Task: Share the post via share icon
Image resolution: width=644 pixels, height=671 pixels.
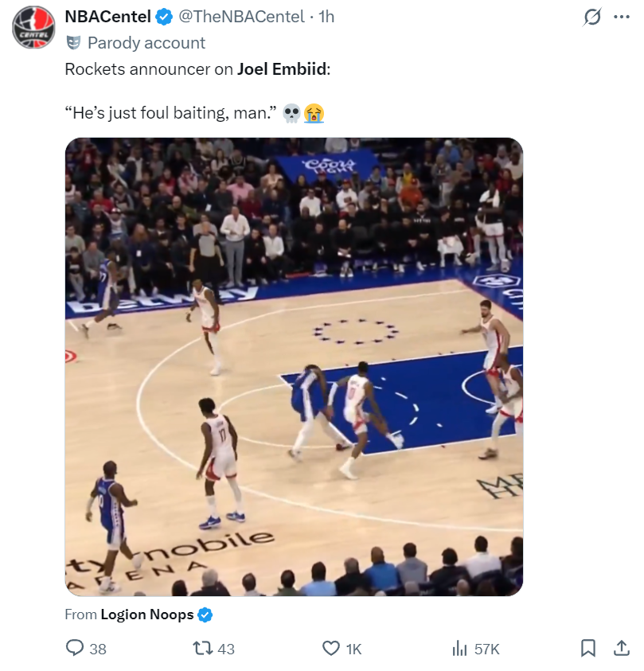Action: [622, 649]
